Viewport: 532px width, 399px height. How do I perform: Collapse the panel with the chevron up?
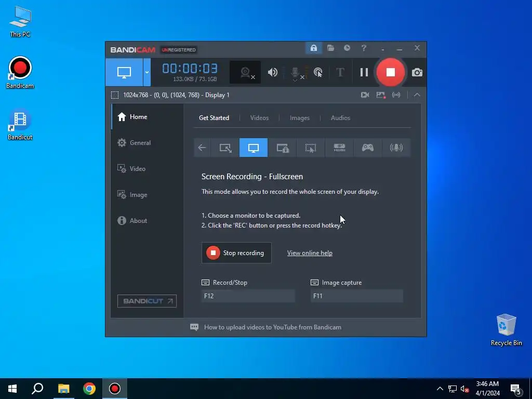pos(417,95)
